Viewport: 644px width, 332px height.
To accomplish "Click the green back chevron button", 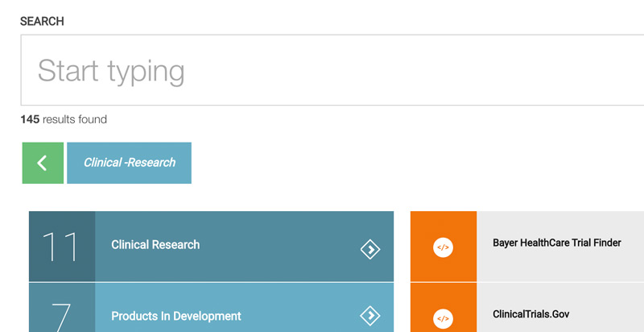I will pos(43,163).
